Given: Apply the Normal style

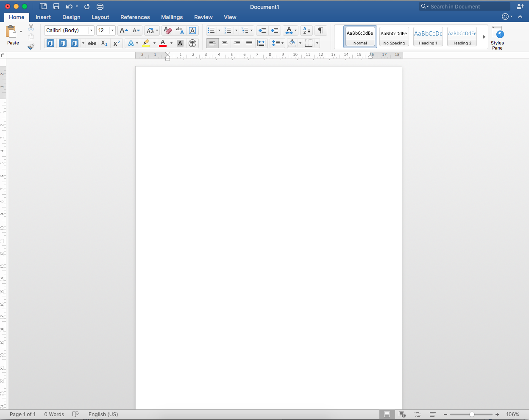Looking at the screenshot, I should pyautogui.click(x=360, y=37).
